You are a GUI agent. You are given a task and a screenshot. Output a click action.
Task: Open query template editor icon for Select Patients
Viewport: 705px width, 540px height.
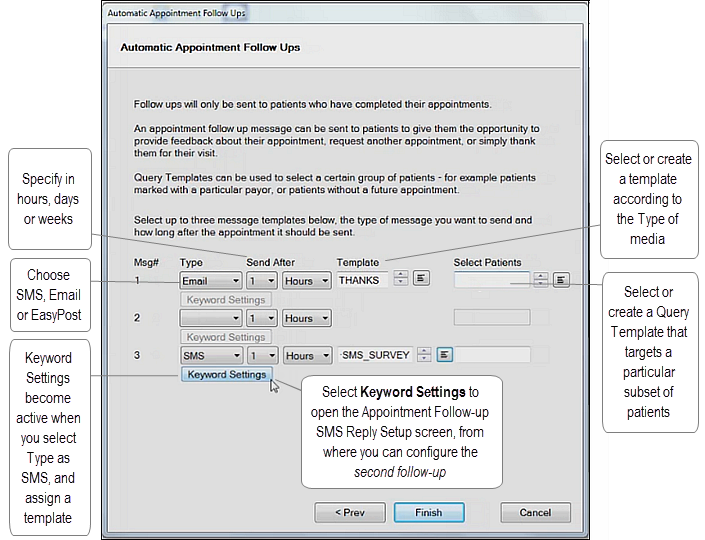click(x=561, y=280)
